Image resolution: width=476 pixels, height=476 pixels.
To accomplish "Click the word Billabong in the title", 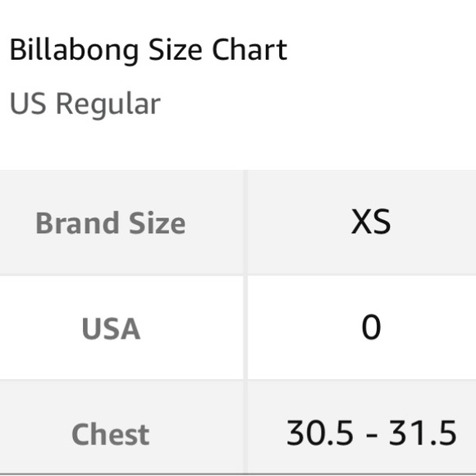I will (75, 50).
